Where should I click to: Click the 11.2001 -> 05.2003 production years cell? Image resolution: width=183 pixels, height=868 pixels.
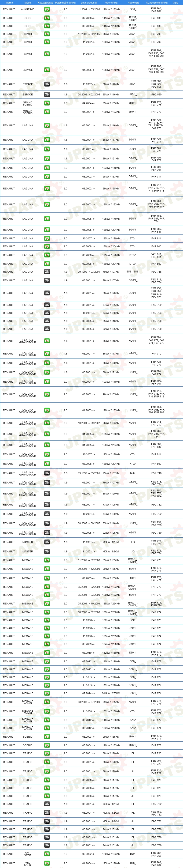click(89, 9)
